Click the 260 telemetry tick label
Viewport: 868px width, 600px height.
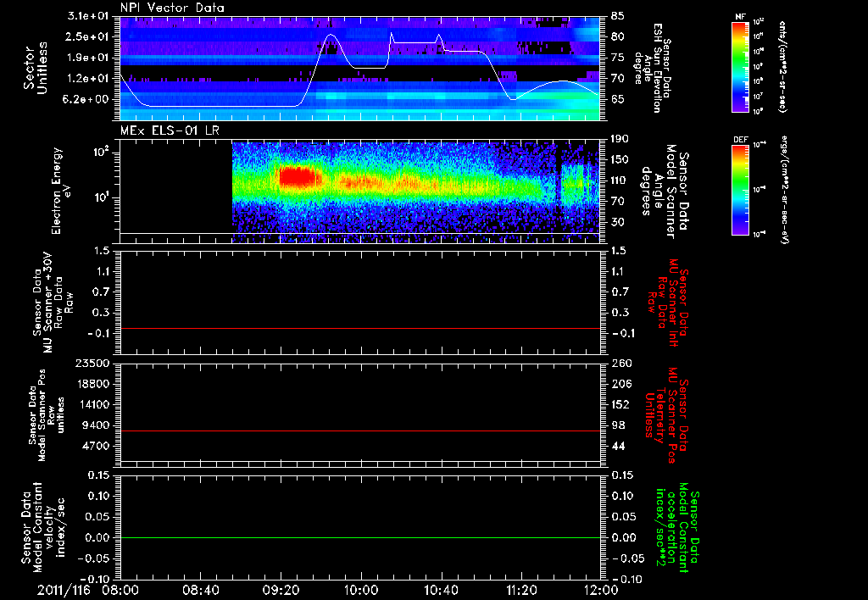pos(622,363)
